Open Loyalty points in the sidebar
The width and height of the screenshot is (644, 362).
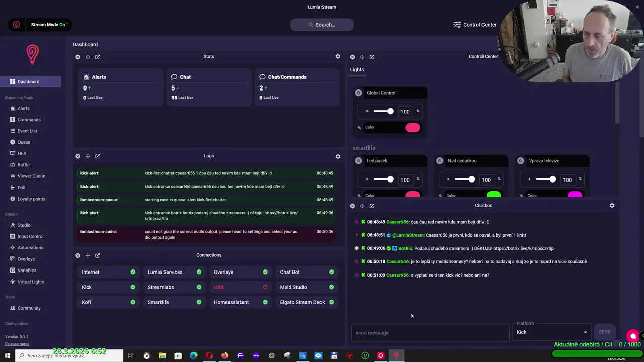pyautogui.click(x=30, y=199)
